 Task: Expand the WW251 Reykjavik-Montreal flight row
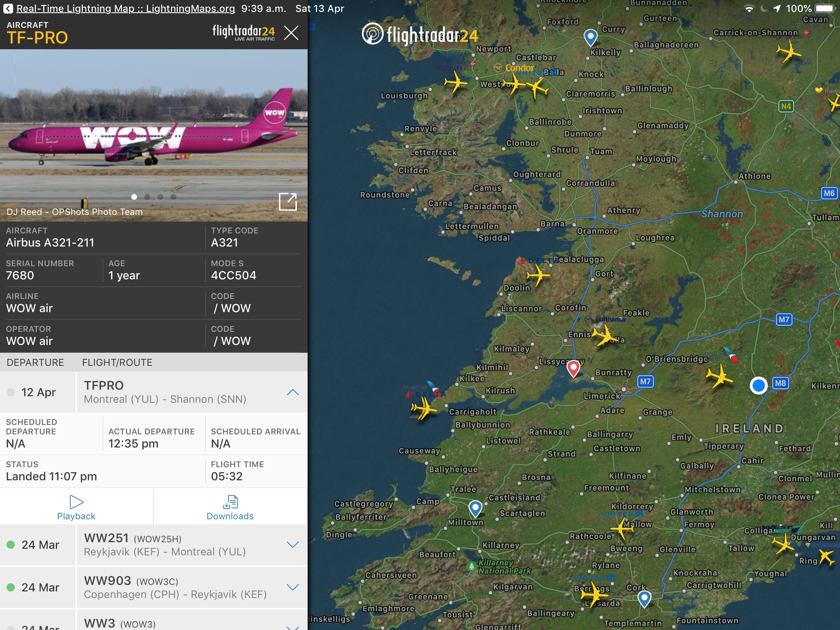(x=292, y=545)
